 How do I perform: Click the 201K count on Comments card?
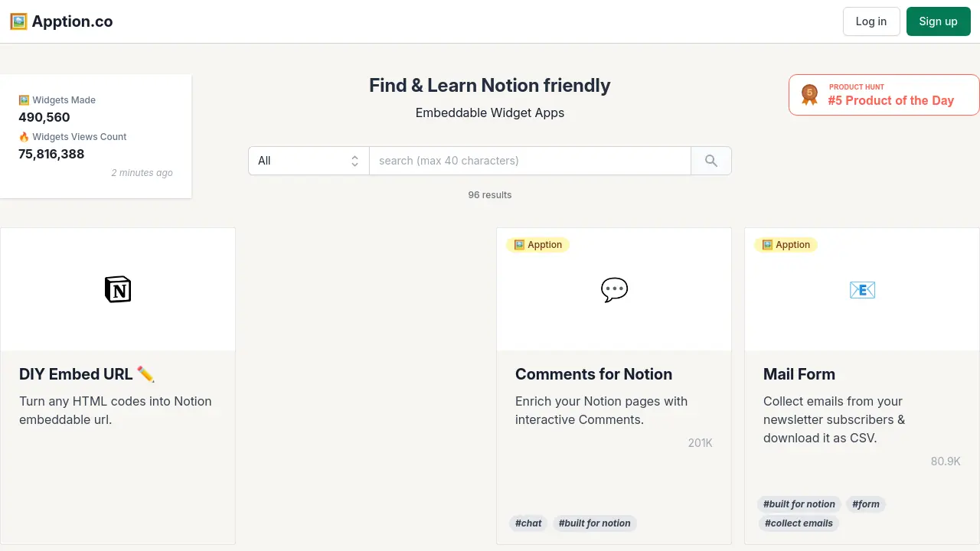(x=700, y=443)
